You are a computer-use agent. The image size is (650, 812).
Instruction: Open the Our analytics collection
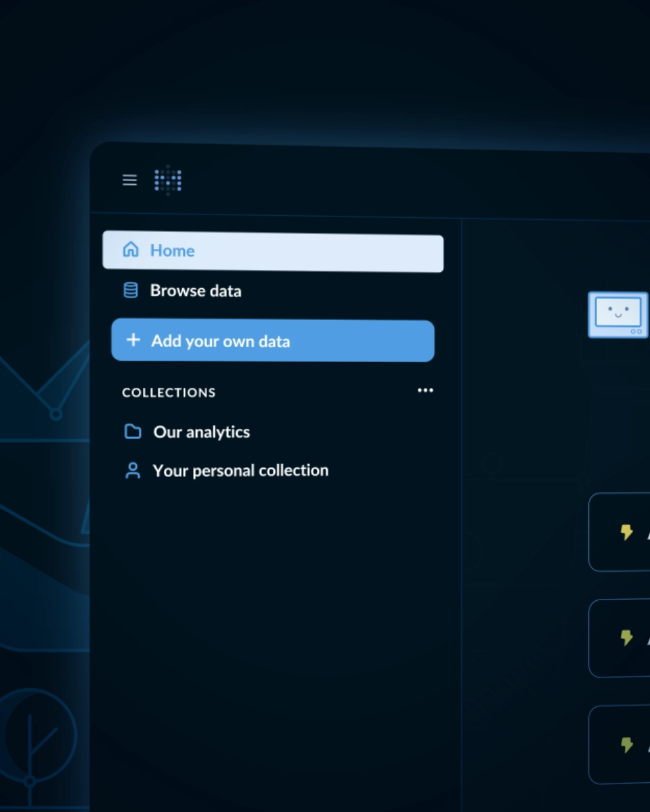tap(202, 432)
